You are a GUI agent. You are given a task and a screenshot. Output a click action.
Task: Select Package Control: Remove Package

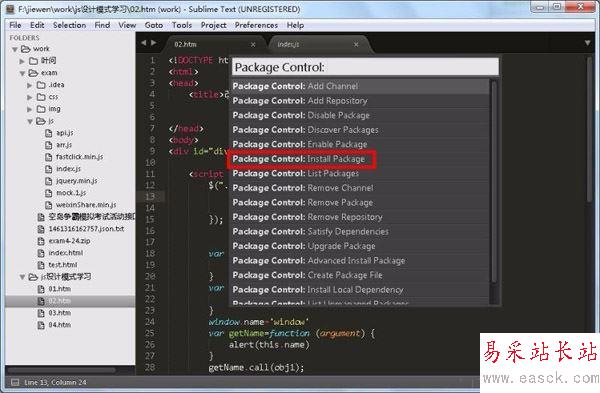[x=360, y=202]
